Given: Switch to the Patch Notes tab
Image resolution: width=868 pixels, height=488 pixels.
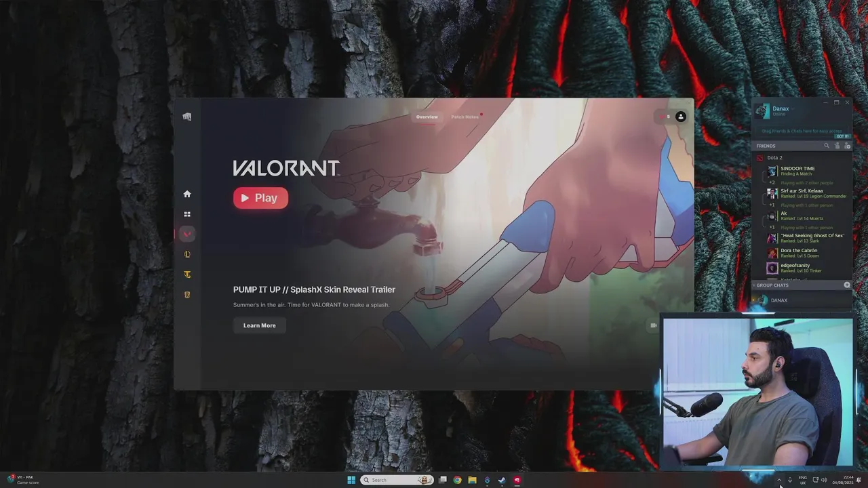Looking at the screenshot, I should tap(465, 117).
